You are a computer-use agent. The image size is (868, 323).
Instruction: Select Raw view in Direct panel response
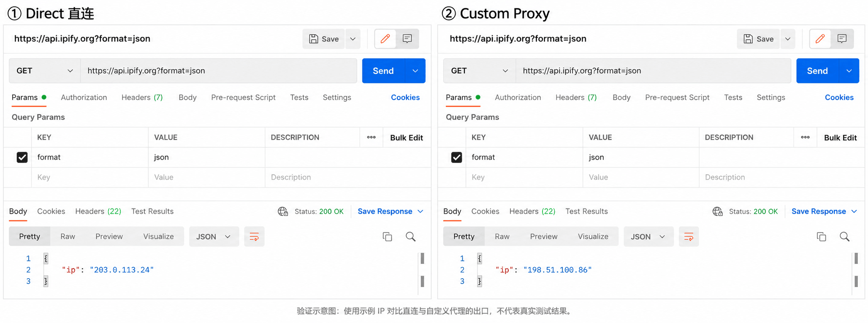point(68,236)
